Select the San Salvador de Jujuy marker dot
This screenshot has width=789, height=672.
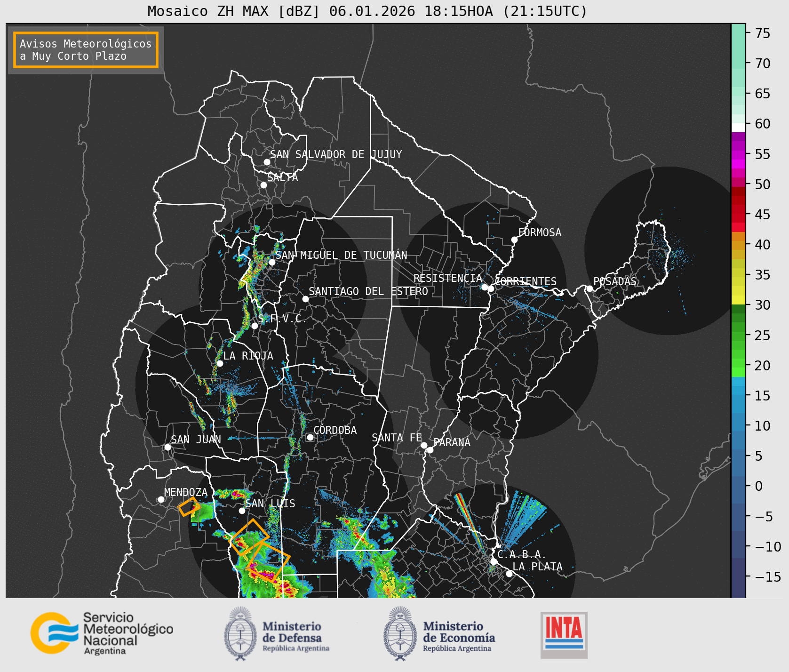(267, 162)
